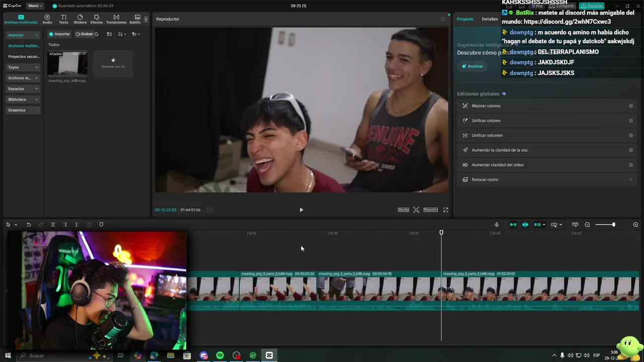The height and width of the screenshot is (362, 644).
Task: Show more tool tabs with the arrow
Action: 146,19
